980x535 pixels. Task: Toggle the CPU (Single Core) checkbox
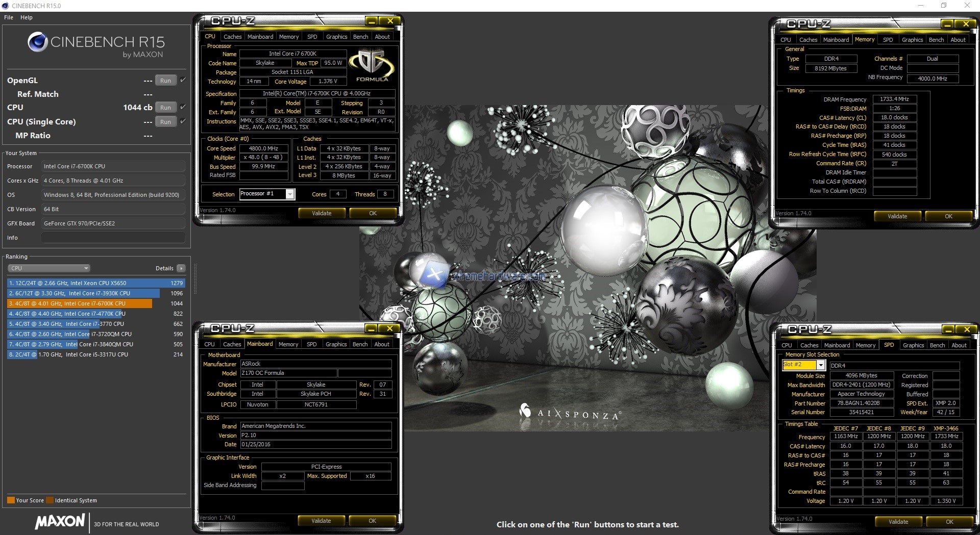pos(183,121)
